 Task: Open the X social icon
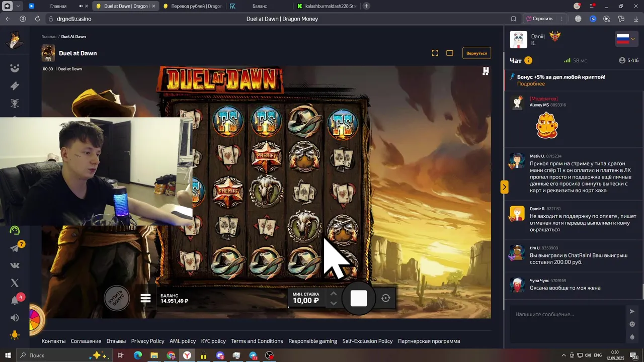click(x=15, y=283)
